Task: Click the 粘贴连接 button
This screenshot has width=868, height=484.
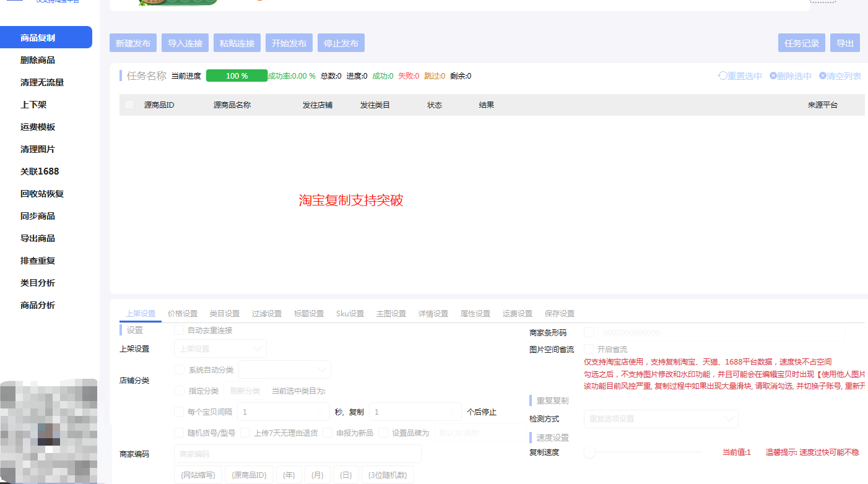Action: 237,43
